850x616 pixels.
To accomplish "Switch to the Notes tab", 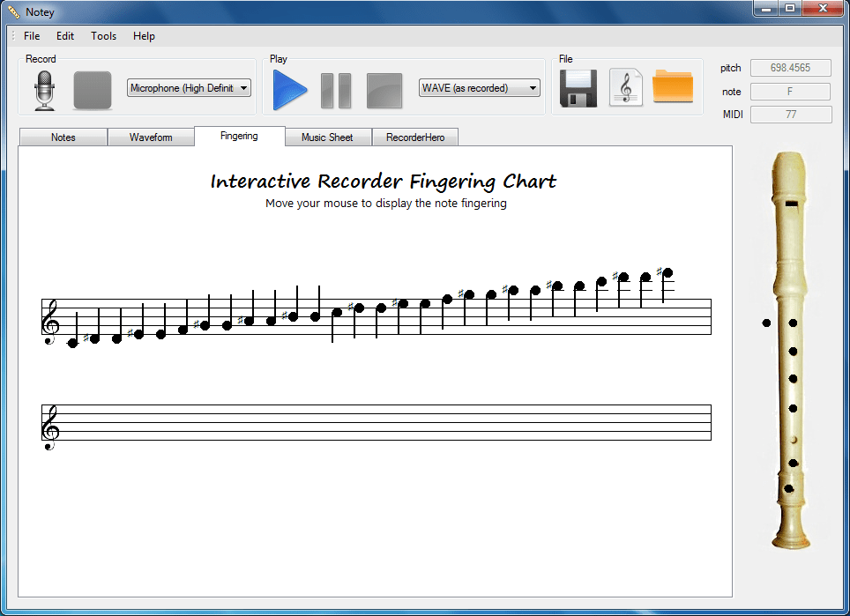I will tap(63, 137).
